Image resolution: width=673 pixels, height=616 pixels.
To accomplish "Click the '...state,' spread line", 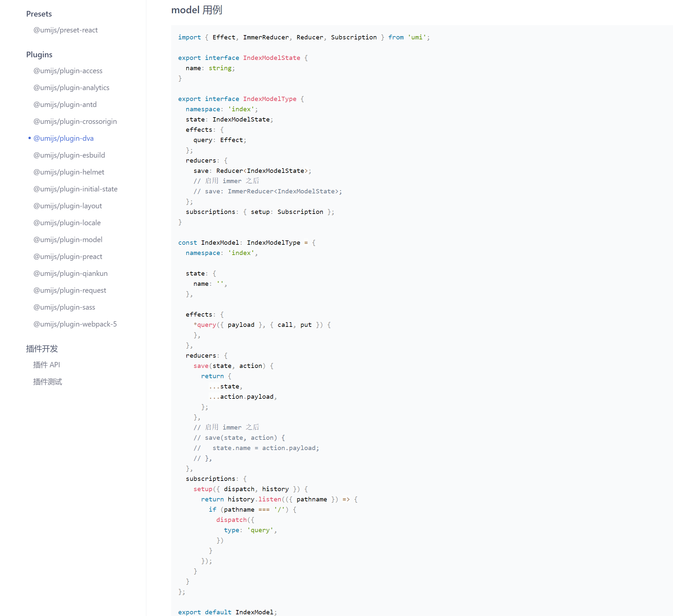I will pyautogui.click(x=226, y=386).
